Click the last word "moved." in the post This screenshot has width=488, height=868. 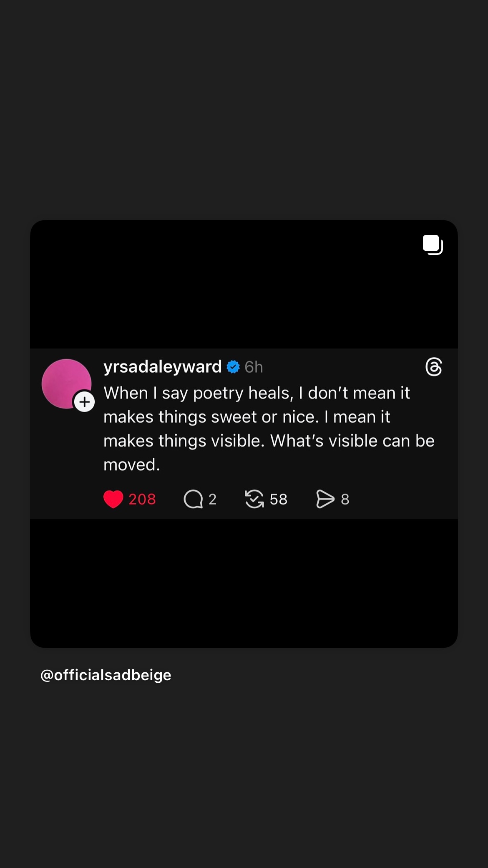132,465
